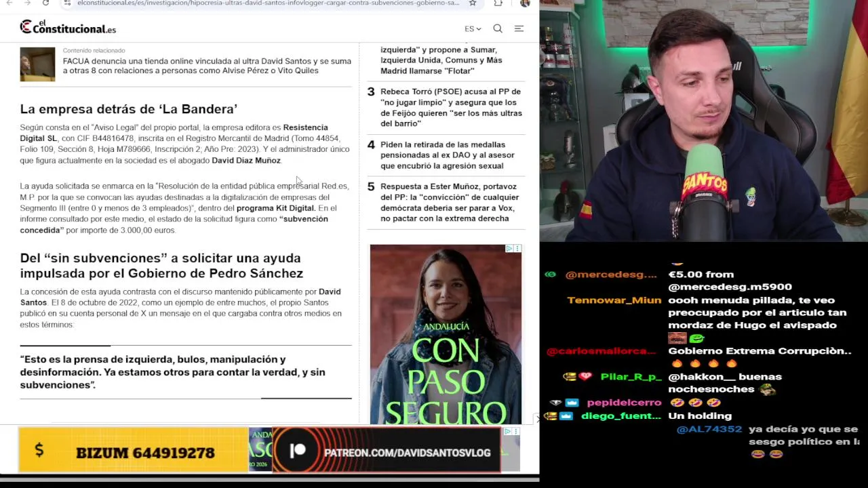The width and height of the screenshot is (868, 488).
Task: Click 'David Santos' name in the article
Action: [x=180, y=297]
